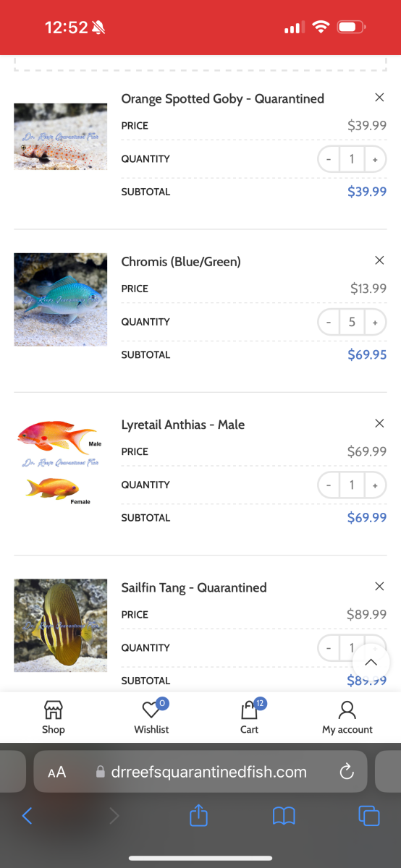The image size is (401, 868).
Task: Remove Sailfin Tang - Quarantined item
Action: [379, 586]
